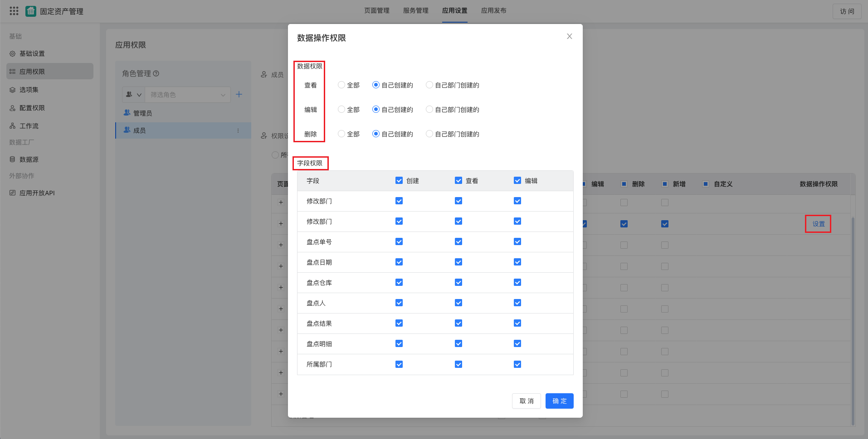
Task: Open the 应用发布 tab
Action: (494, 10)
